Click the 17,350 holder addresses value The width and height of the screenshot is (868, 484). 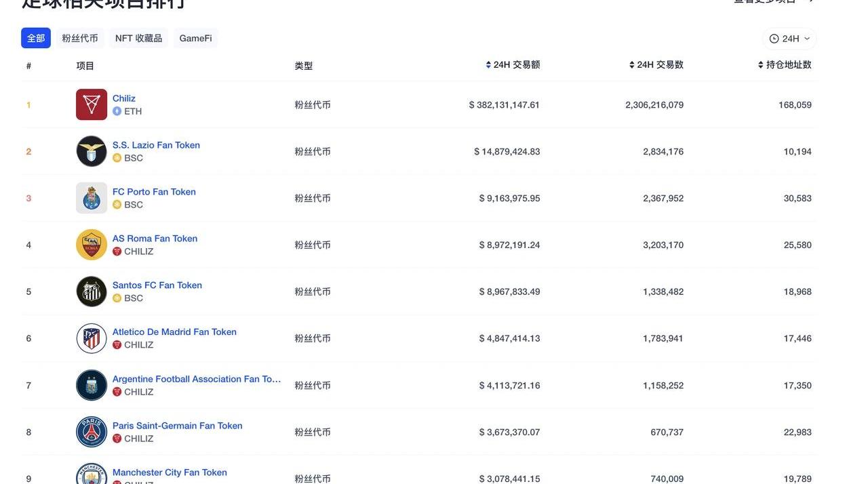point(797,386)
